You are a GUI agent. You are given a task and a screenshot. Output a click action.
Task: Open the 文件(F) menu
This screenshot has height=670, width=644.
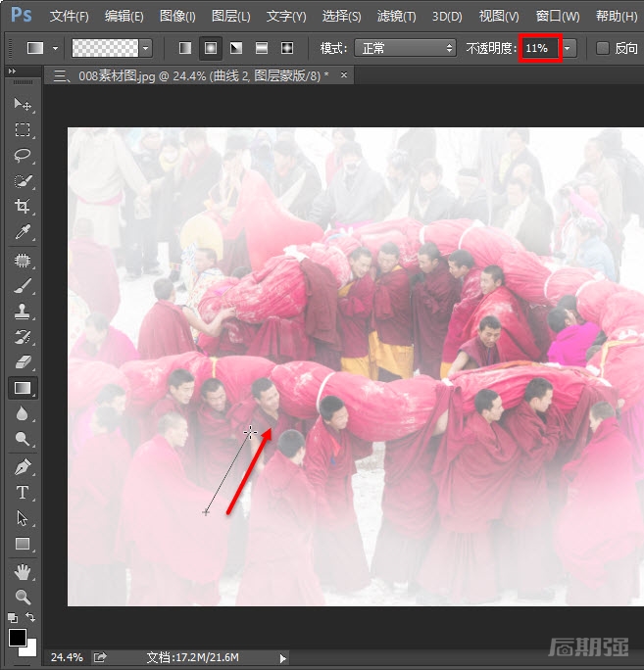(70, 17)
